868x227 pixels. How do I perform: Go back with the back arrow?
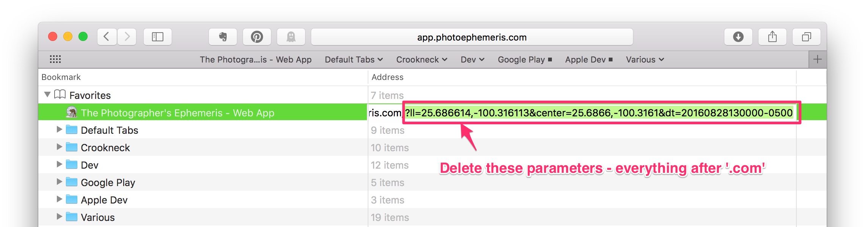tap(107, 37)
